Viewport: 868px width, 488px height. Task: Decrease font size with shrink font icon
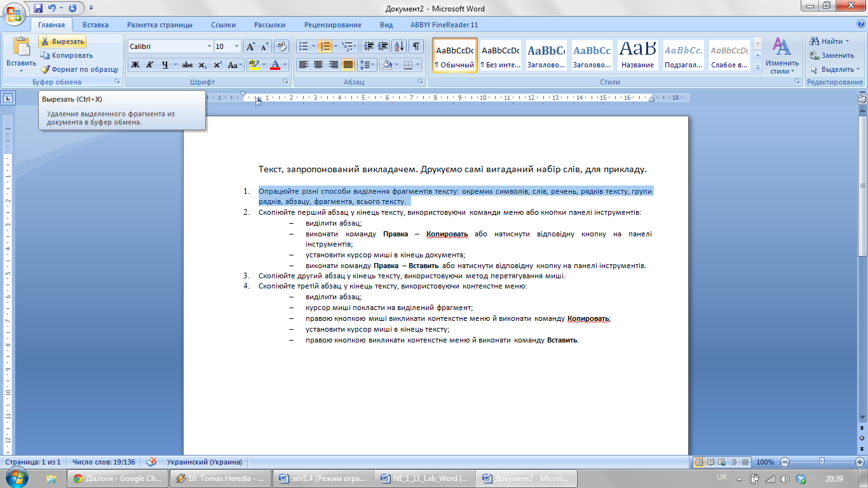(x=264, y=46)
